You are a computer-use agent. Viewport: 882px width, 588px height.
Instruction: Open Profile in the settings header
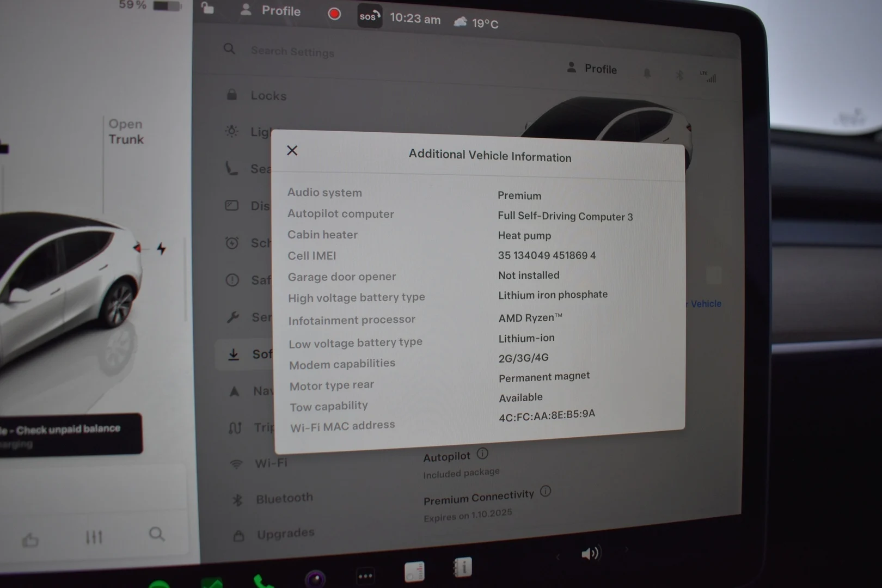point(592,69)
